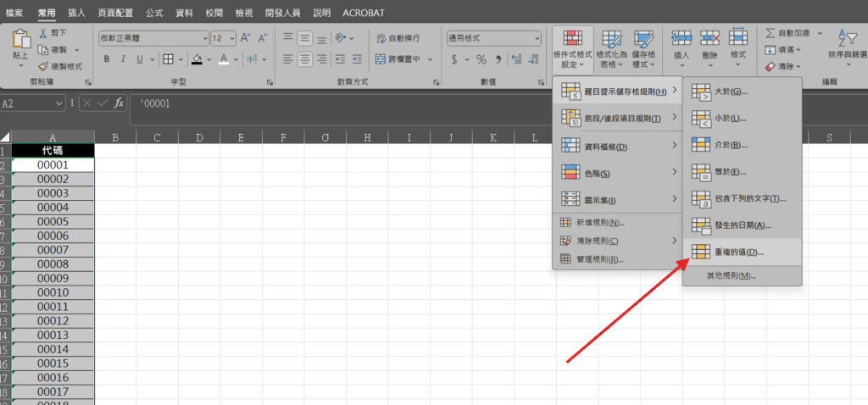This screenshot has height=405, width=868.
Task: Click the increase font size icon
Action: coord(245,38)
